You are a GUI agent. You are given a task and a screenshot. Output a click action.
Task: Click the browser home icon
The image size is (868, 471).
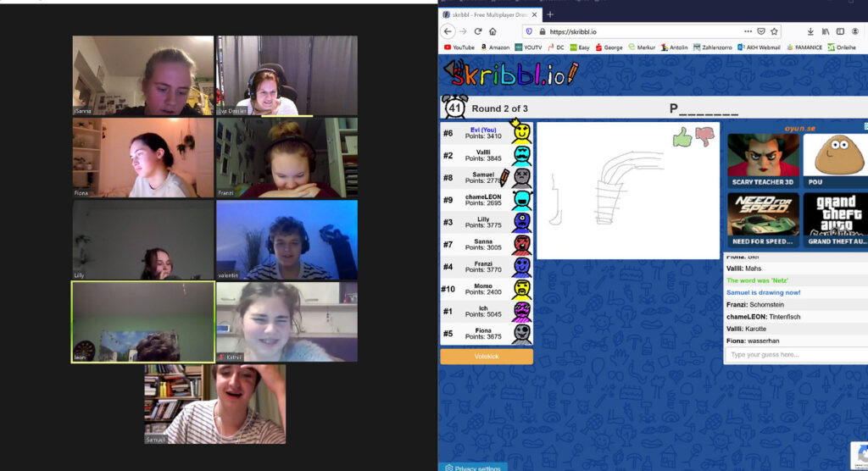point(493,31)
